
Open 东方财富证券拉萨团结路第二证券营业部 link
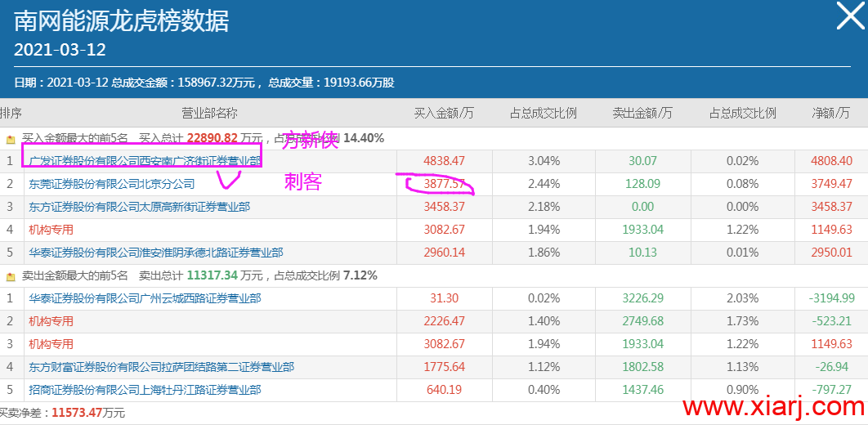point(162,367)
